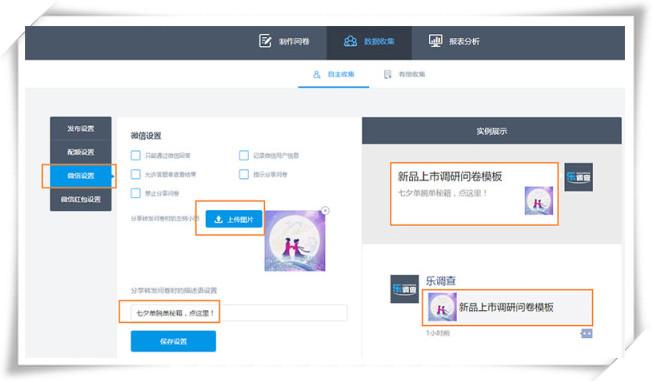This screenshot has height=381, width=652.
Task: Click the person icon beside 自主收集
Action: click(x=316, y=74)
